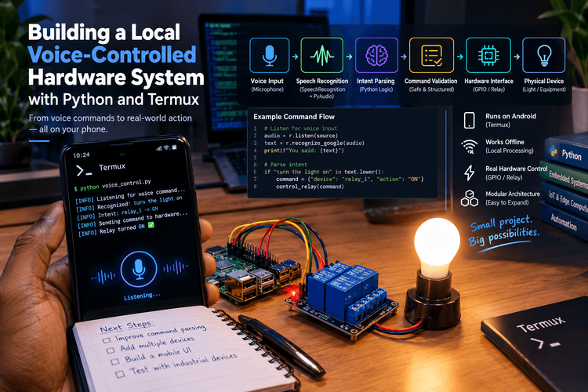This screenshot has height=392, width=588.
Task: Click the Works Offline wifi icon
Action: pyautogui.click(x=469, y=147)
